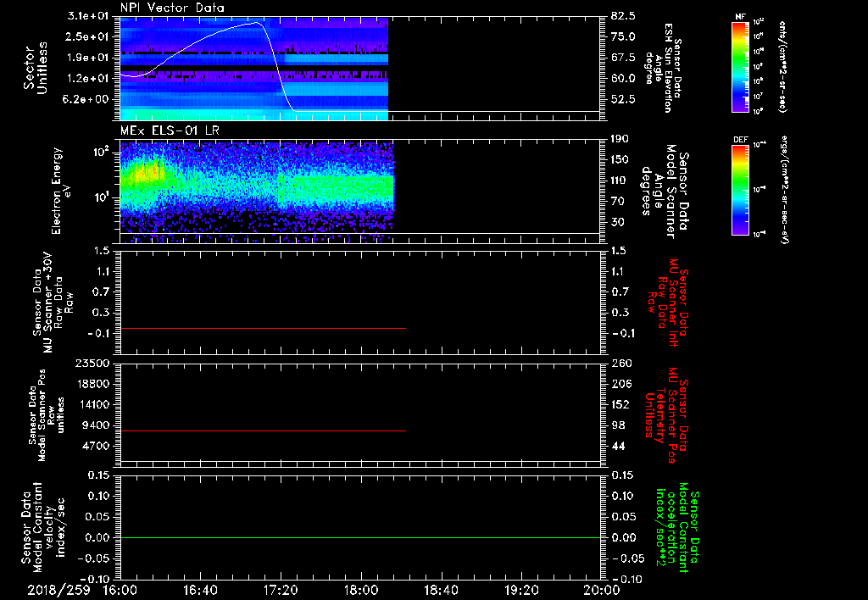Viewport: 868px width, 600px height.
Task: Click the 19:20 time axis label
Action: [521, 590]
